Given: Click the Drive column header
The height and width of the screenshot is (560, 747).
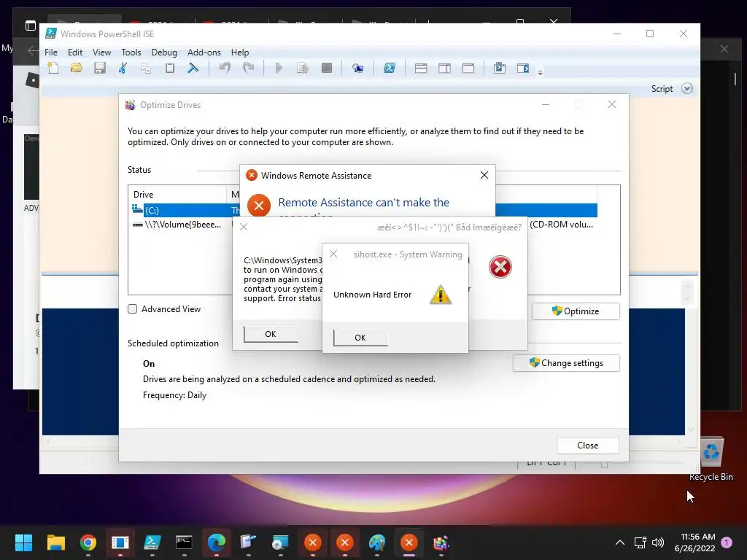Looking at the screenshot, I should pos(178,194).
